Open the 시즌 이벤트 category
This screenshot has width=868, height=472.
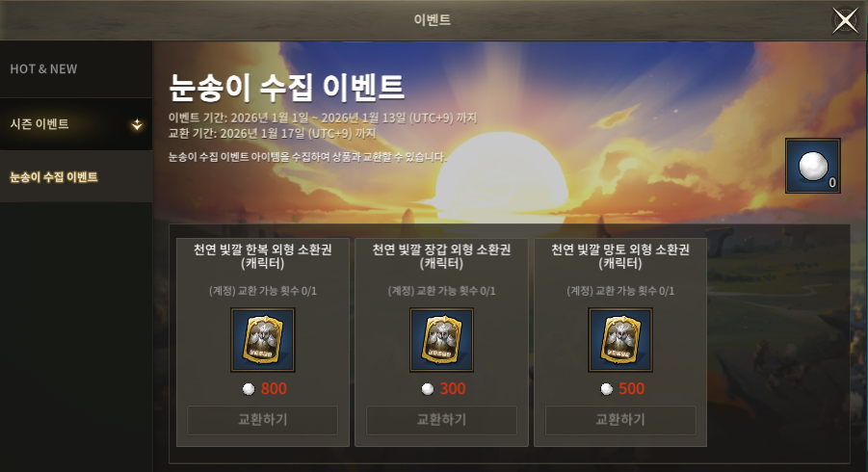point(76,124)
